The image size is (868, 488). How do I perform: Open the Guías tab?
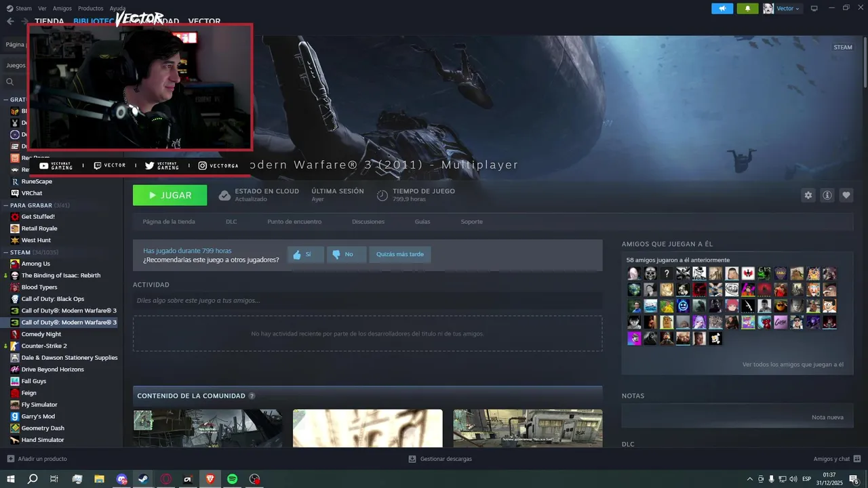[422, 222]
